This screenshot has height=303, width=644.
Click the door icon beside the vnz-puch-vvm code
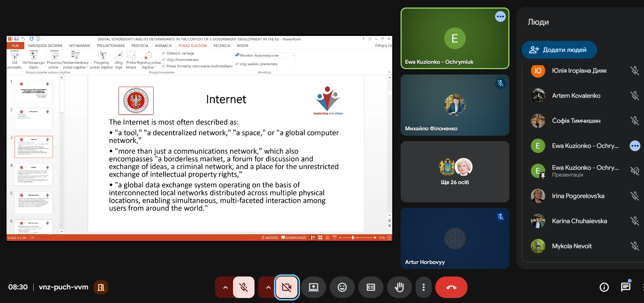click(101, 287)
